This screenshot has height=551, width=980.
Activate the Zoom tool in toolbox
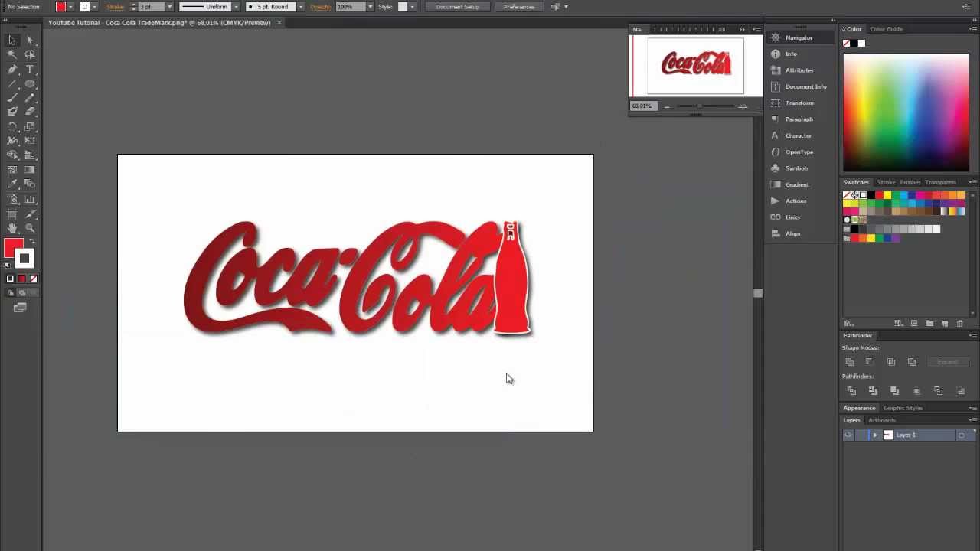coord(30,228)
